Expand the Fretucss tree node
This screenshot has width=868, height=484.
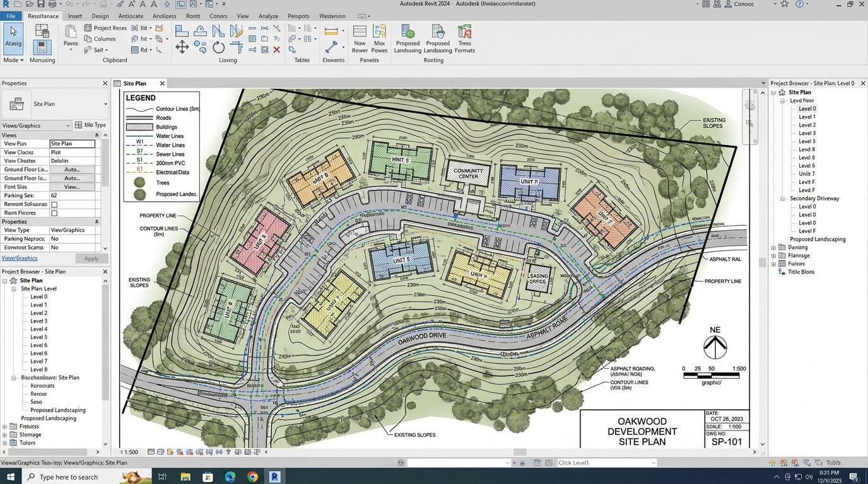click(4, 427)
